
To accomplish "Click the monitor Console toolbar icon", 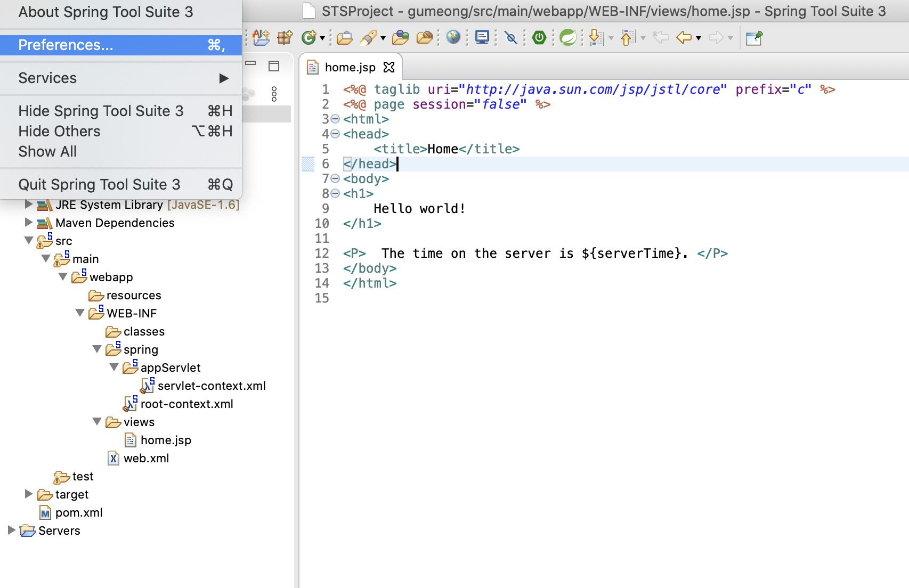I will pos(482,37).
